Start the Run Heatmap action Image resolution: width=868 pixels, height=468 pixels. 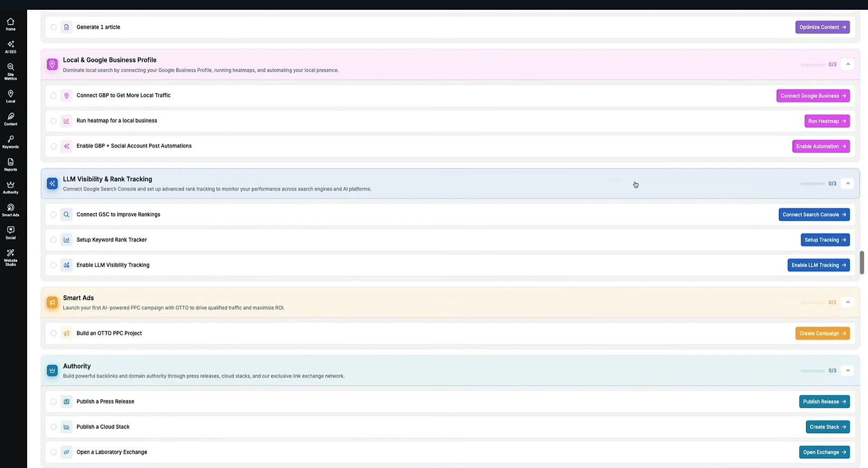827,121
